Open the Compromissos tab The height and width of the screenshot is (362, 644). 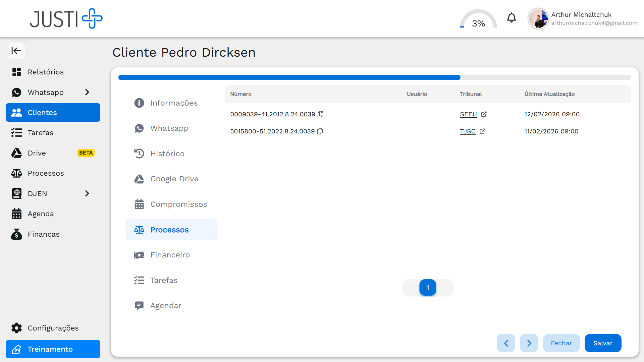pos(178,204)
